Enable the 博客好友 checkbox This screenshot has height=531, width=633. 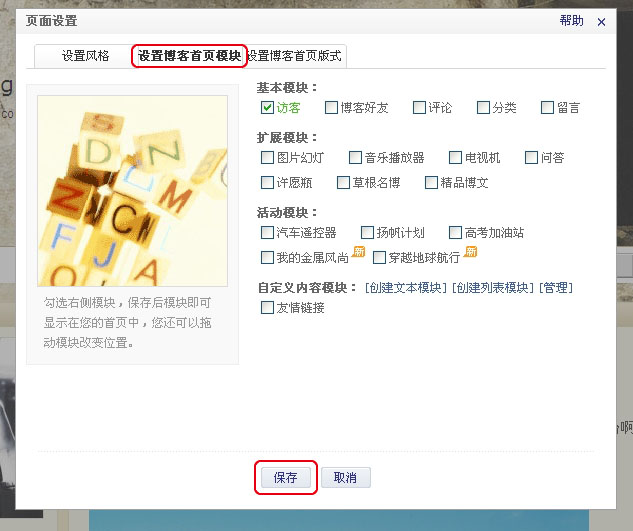[x=331, y=108]
